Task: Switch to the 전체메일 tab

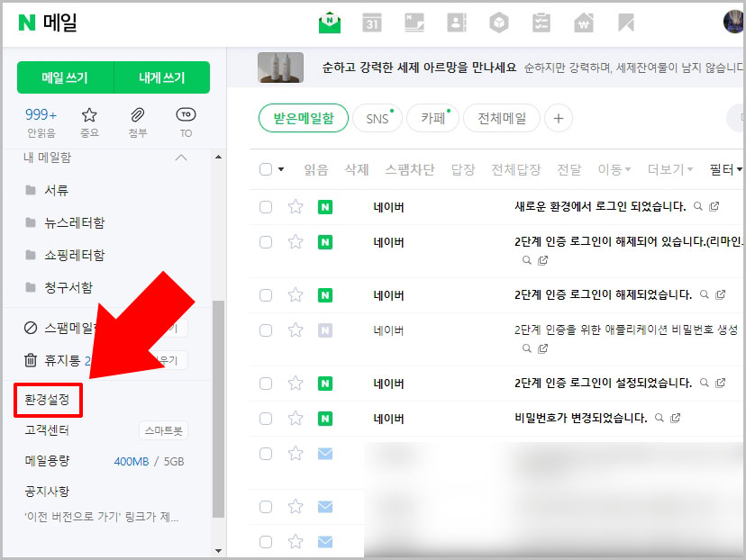Action: [501, 118]
